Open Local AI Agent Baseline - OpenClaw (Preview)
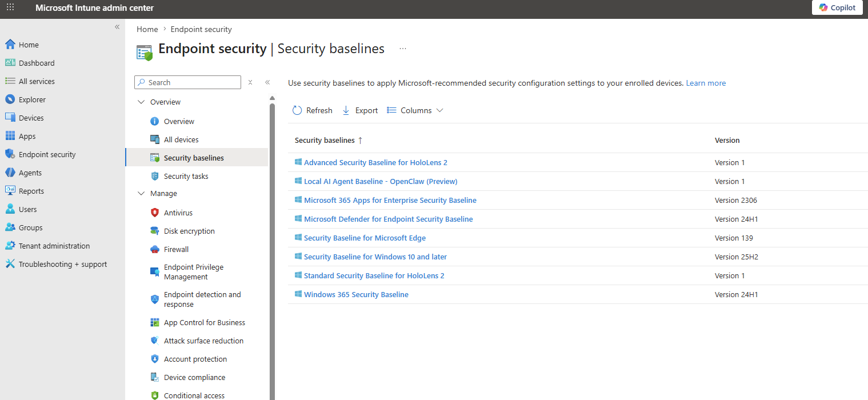 coord(381,181)
